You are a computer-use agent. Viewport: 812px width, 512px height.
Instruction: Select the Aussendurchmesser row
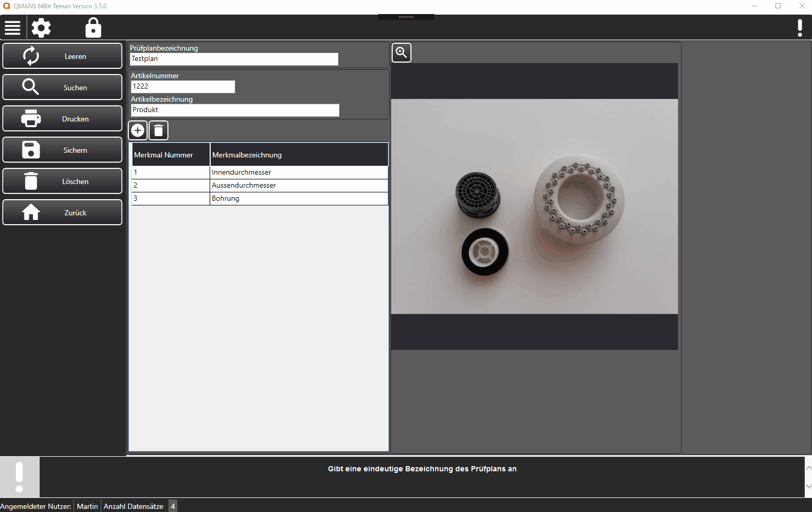coord(260,185)
